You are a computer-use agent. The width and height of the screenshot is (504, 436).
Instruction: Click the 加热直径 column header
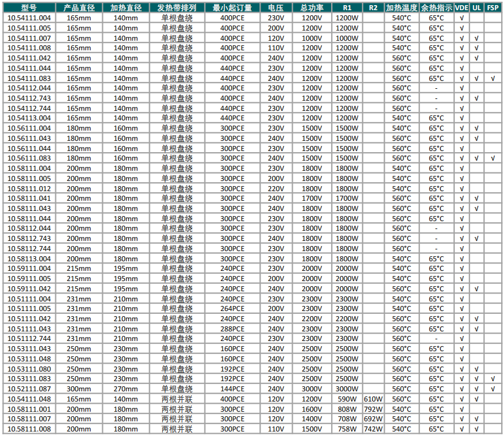click(x=126, y=8)
